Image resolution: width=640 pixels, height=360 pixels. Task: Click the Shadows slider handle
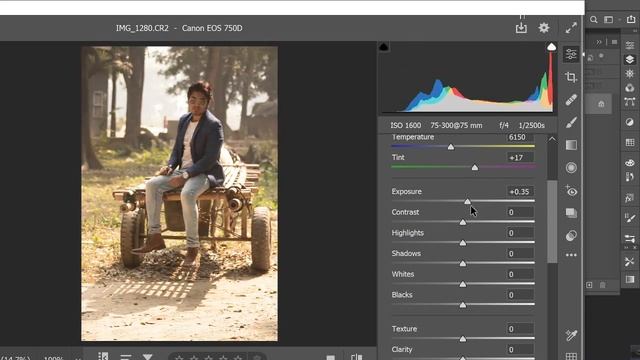coord(462,264)
